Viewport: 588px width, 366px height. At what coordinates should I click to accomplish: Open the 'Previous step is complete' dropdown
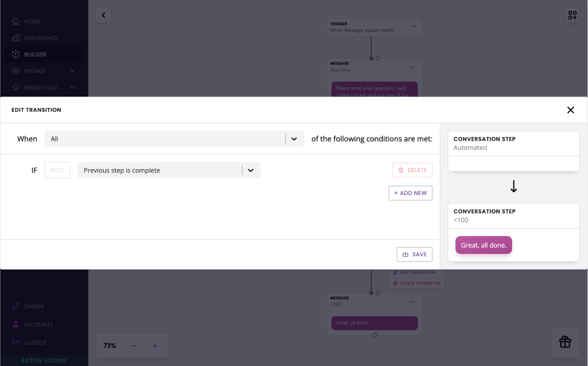tap(169, 170)
